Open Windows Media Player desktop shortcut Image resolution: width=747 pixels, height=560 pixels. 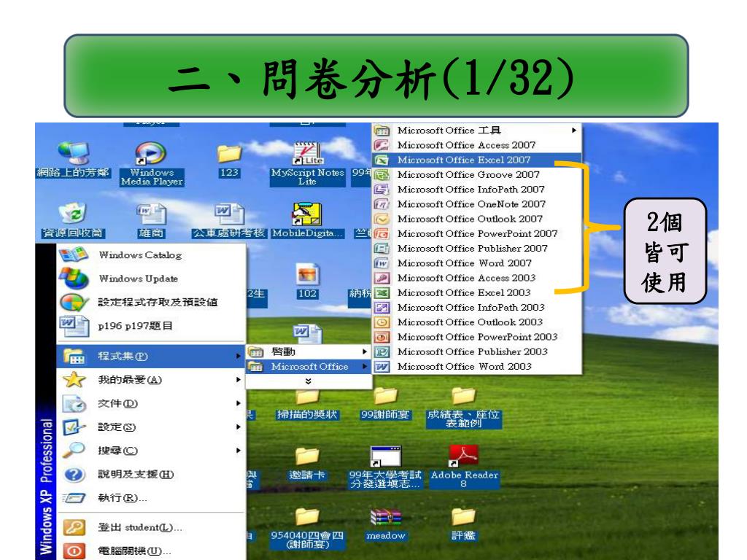point(152,163)
